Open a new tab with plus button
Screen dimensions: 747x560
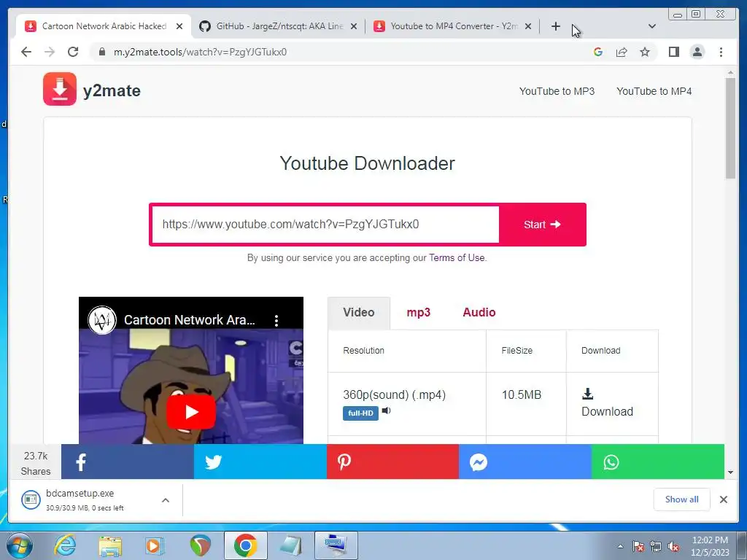pyautogui.click(x=555, y=26)
